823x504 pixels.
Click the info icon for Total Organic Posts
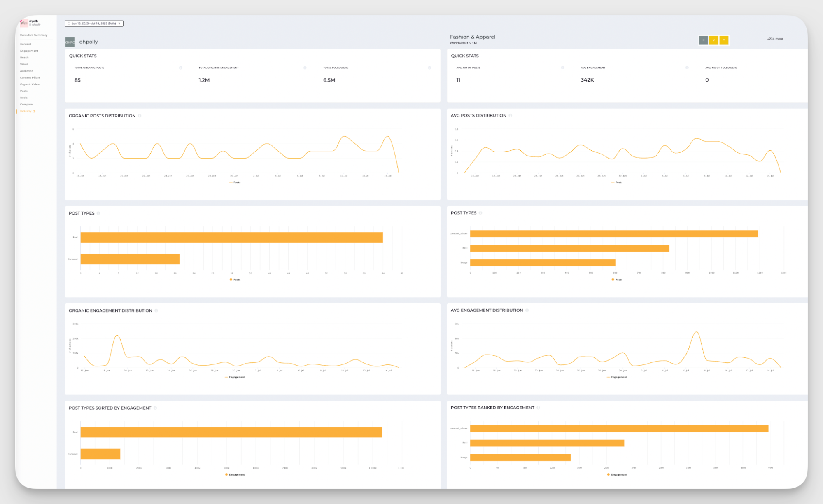click(x=180, y=68)
